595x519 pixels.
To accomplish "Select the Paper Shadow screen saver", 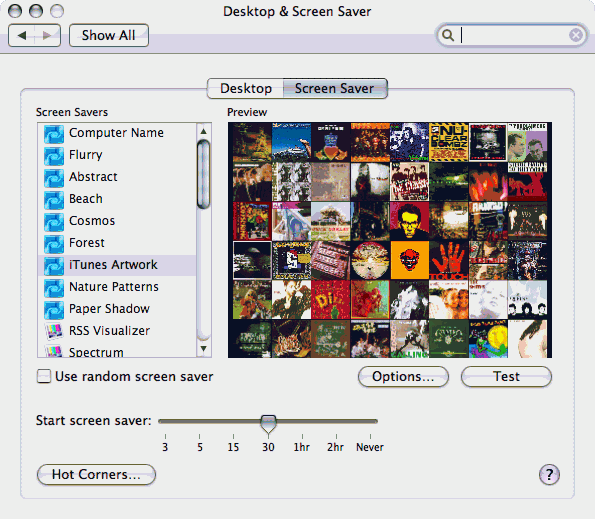I will tap(117, 309).
